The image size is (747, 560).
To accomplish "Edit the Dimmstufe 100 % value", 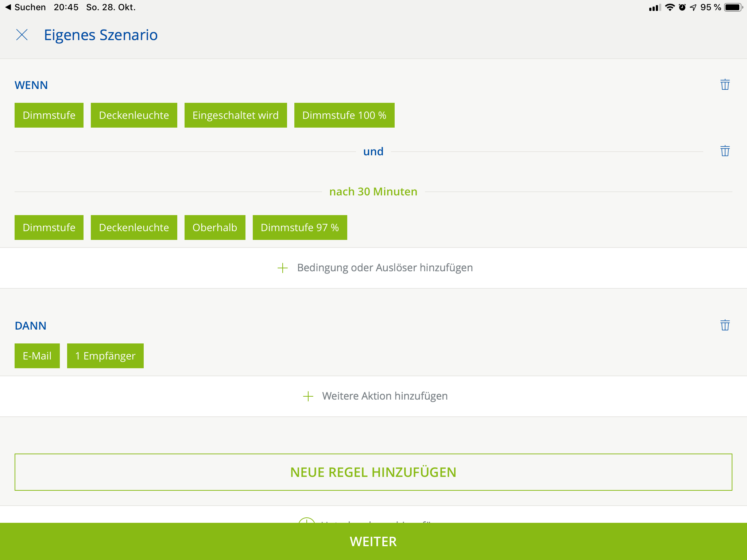I will pyautogui.click(x=344, y=115).
